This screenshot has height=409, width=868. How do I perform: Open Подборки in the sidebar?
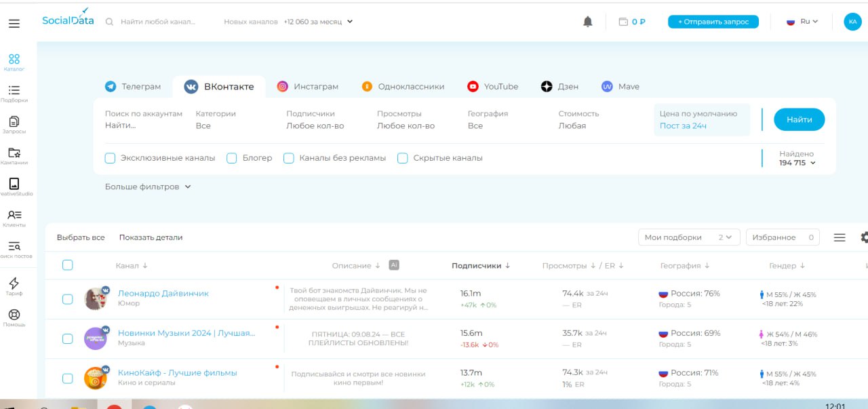click(x=14, y=94)
